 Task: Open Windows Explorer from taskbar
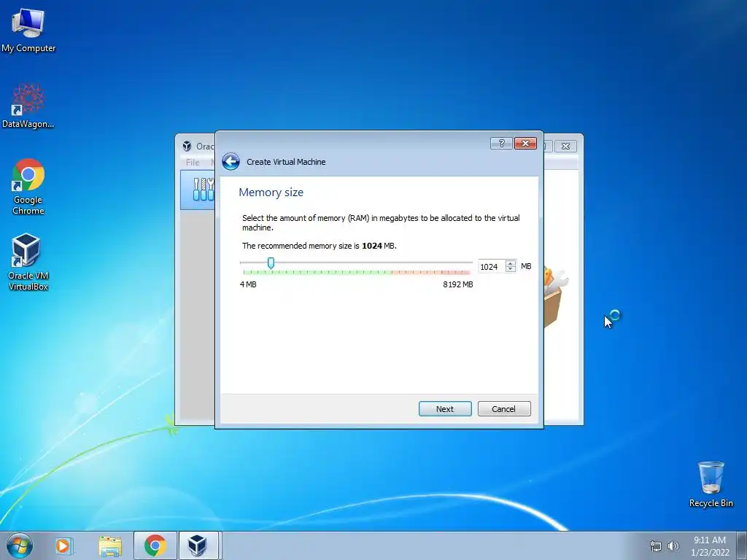(110, 545)
